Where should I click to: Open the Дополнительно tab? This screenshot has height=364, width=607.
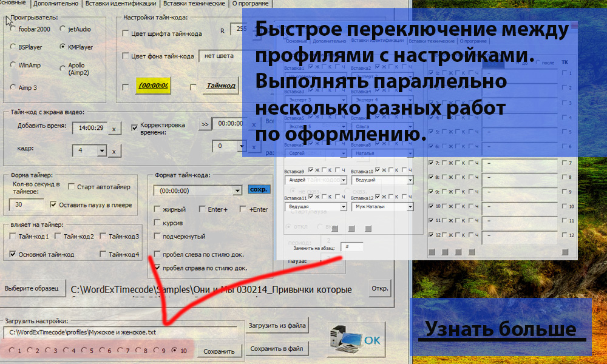tap(56, 4)
